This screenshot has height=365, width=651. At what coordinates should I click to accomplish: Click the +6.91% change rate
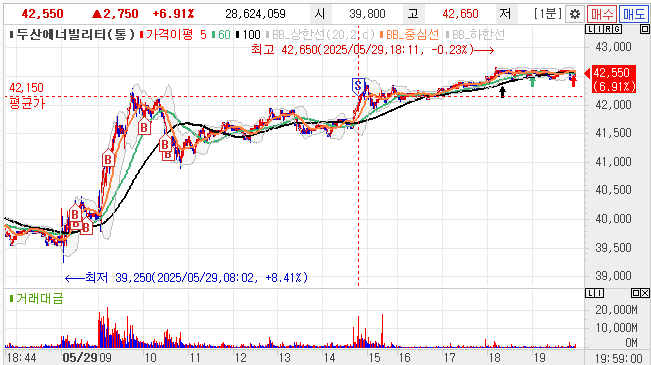174,14
